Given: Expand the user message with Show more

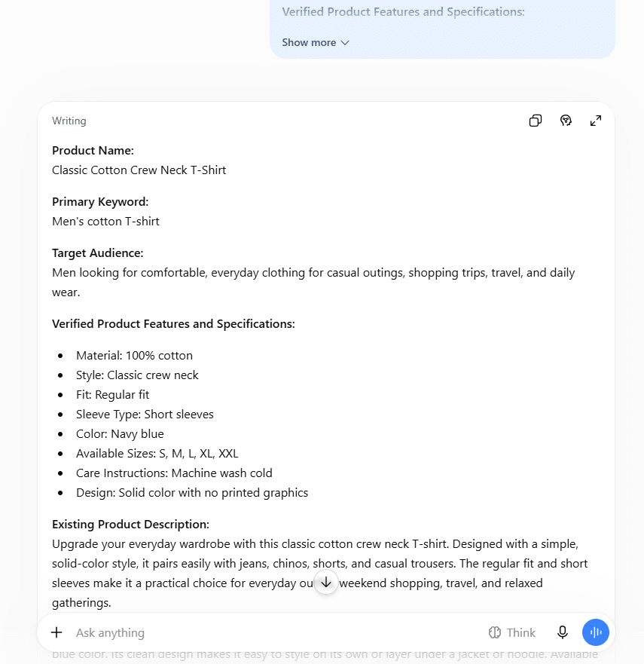Looking at the screenshot, I should tap(309, 43).
